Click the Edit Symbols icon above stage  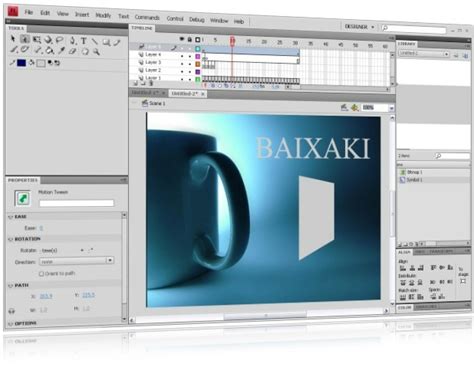point(355,107)
